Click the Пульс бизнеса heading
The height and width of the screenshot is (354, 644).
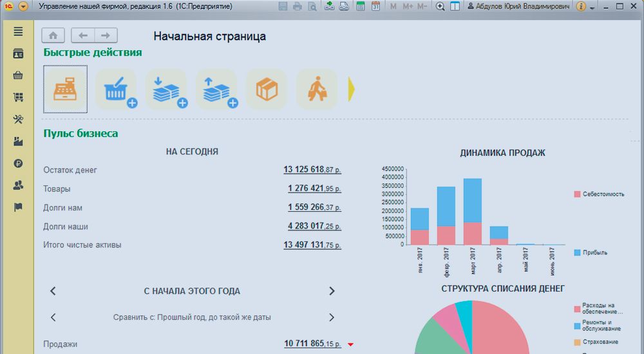(80, 133)
